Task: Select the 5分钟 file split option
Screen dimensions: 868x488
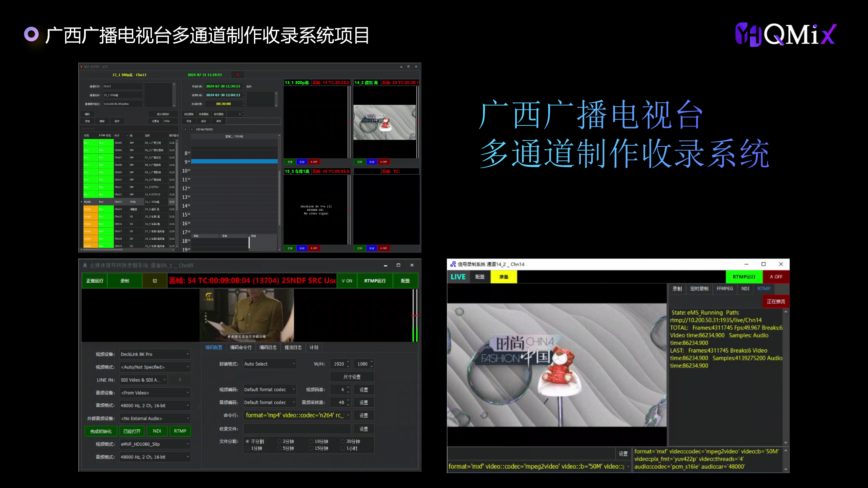Action: [x=279, y=448]
